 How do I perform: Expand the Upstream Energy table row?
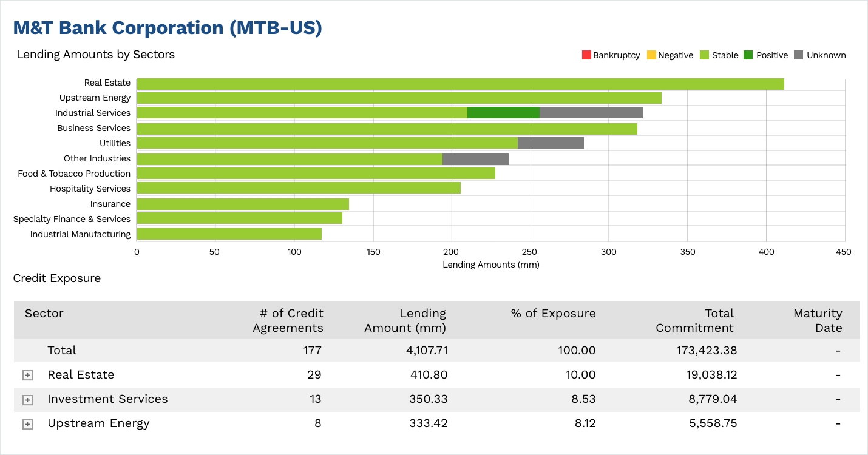(x=27, y=423)
